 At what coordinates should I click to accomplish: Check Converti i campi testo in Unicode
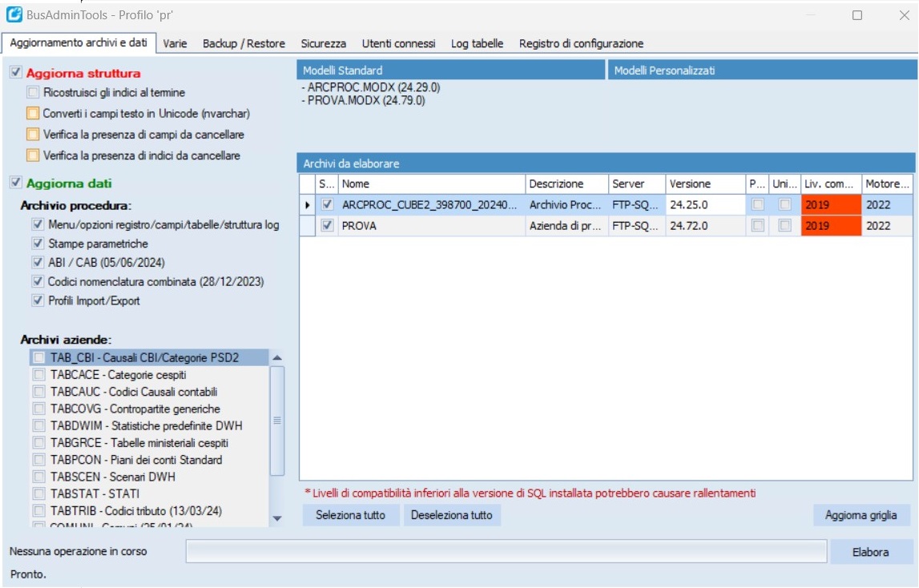[x=33, y=114]
